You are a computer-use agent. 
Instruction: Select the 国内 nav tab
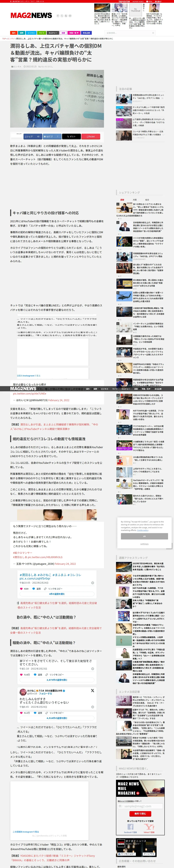tap(14, 33)
